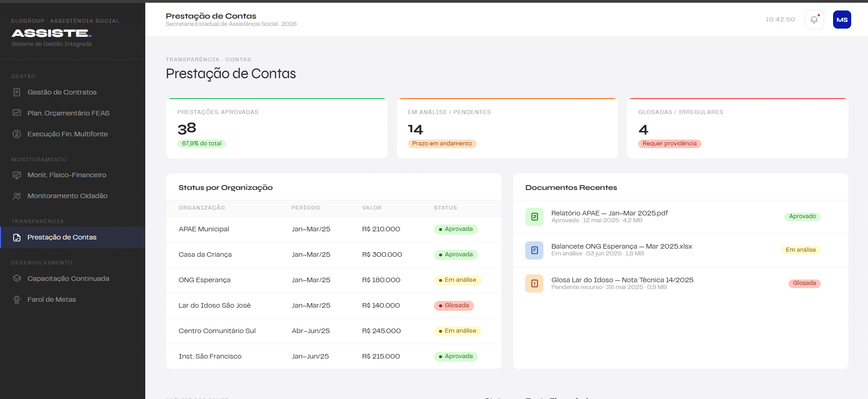Click the Status column header

(445, 208)
